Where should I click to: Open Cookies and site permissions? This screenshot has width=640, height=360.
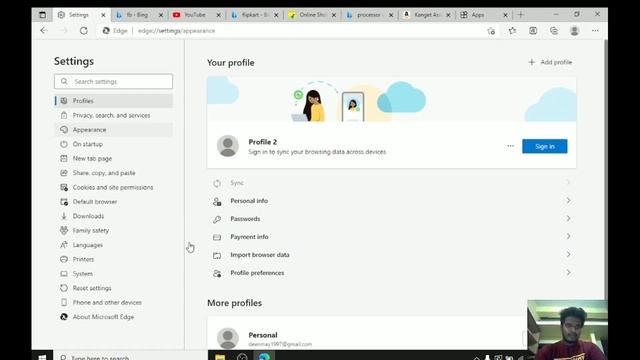(114, 187)
